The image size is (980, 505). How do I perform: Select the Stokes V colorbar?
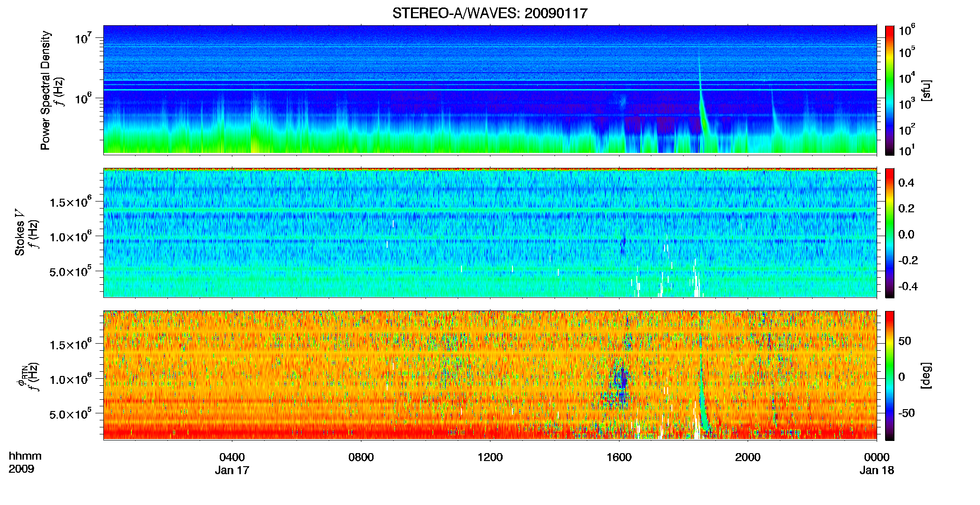point(890,233)
